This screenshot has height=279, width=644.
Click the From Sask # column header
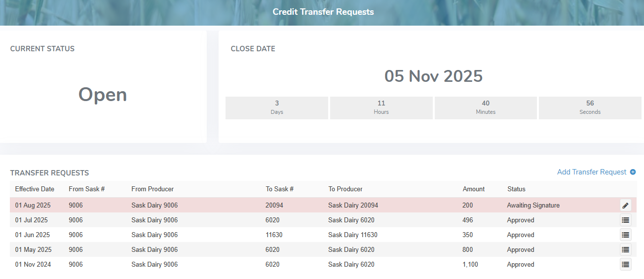click(x=86, y=189)
